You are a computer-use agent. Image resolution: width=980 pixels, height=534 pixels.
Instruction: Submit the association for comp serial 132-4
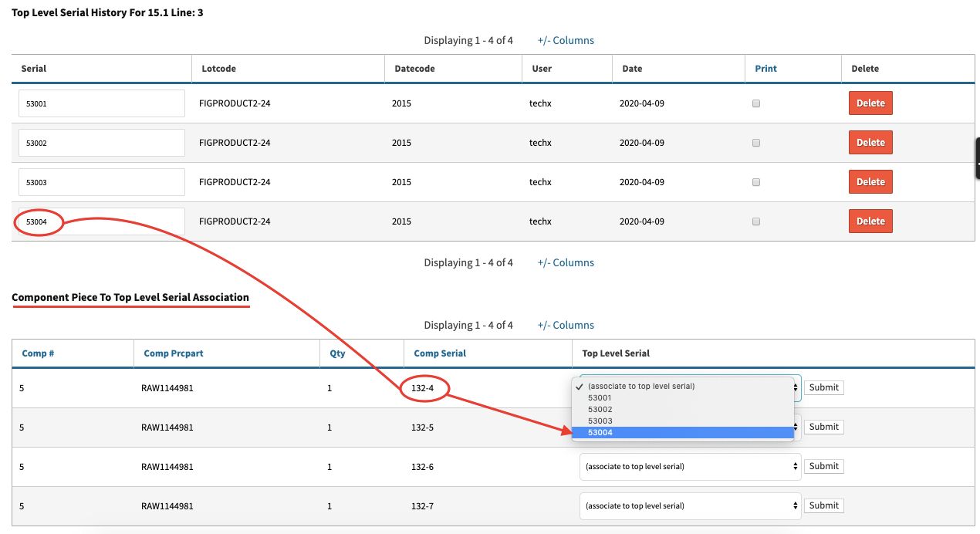pos(823,387)
